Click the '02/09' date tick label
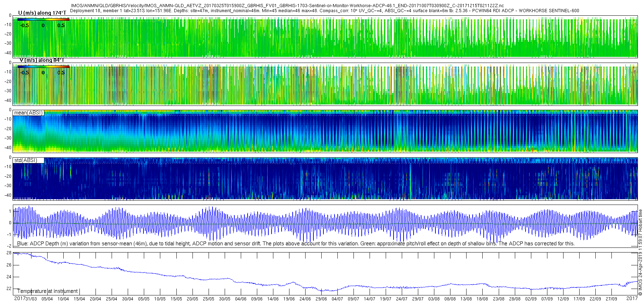The height and width of the screenshot is (304, 644). (x=531, y=299)
